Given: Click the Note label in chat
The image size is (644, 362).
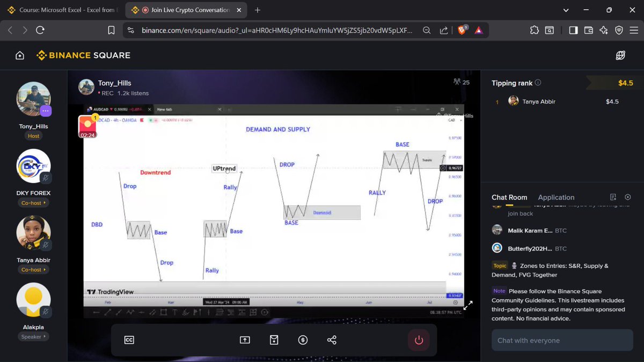Looking at the screenshot, I should [x=499, y=291].
